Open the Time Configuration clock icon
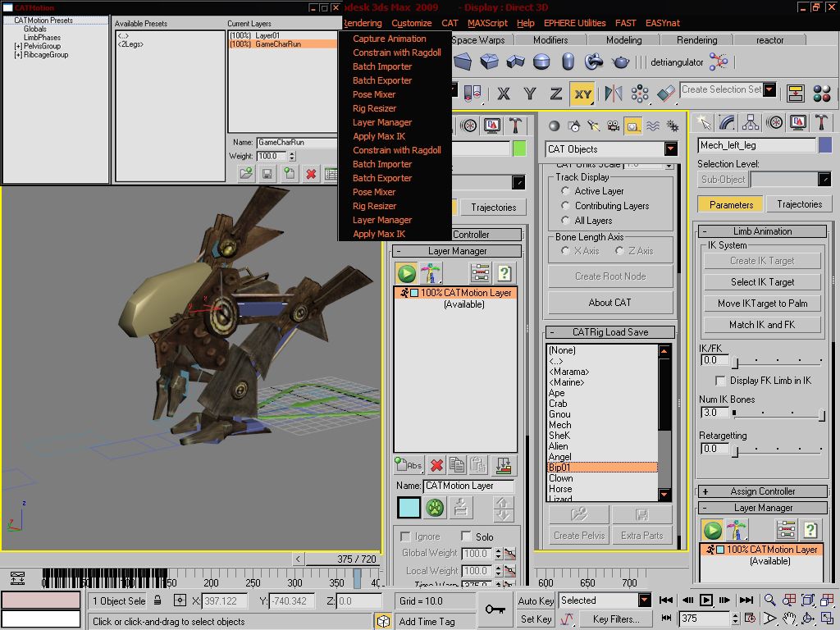 tap(750, 619)
